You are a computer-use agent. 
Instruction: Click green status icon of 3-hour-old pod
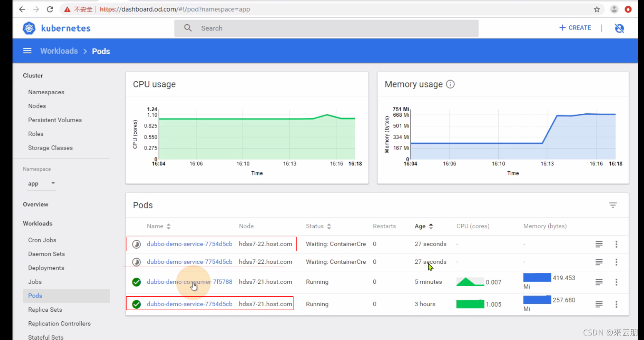[x=137, y=304]
